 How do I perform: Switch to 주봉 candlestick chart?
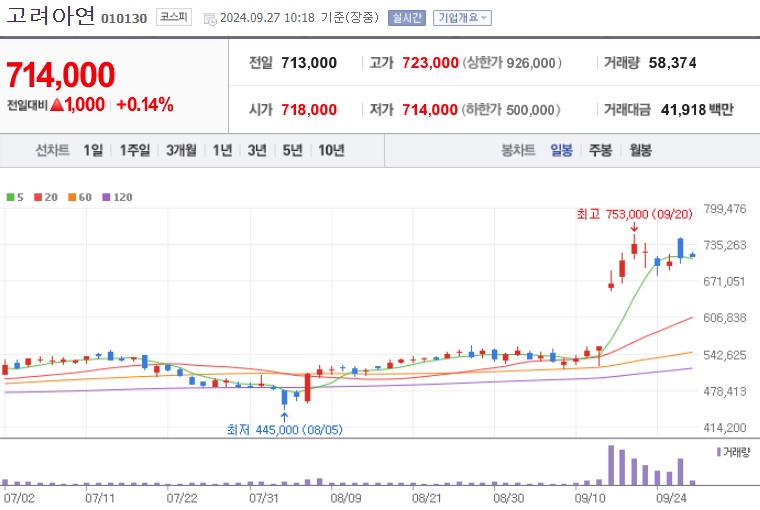click(600, 150)
